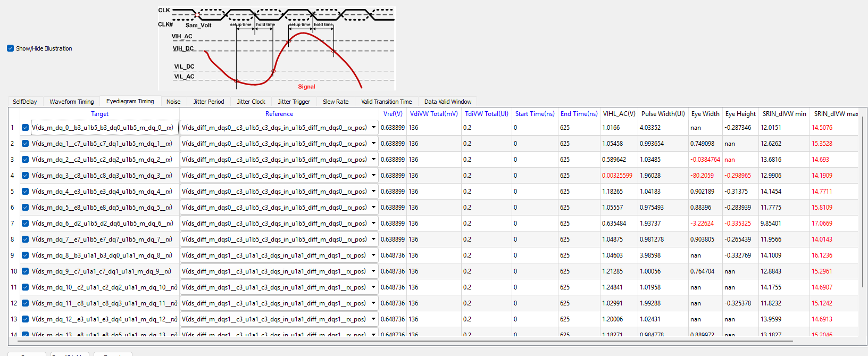Image resolution: width=868 pixels, height=356 pixels.
Task: Switch to the SelfDelay tab
Action: (x=25, y=102)
